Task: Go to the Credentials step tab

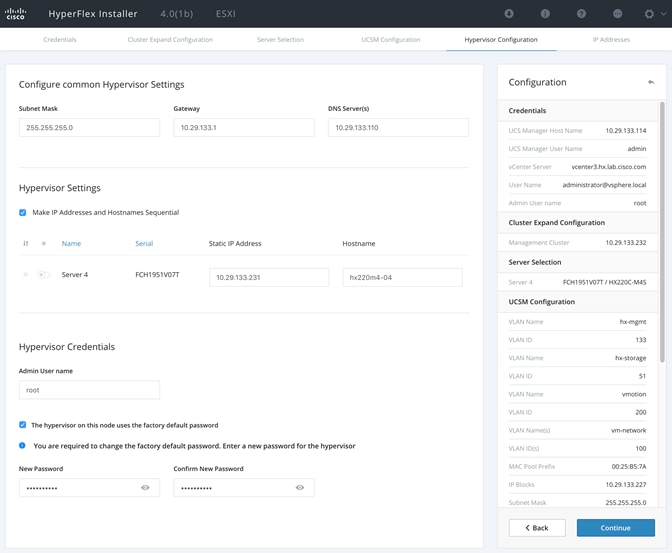Action: pos(60,39)
